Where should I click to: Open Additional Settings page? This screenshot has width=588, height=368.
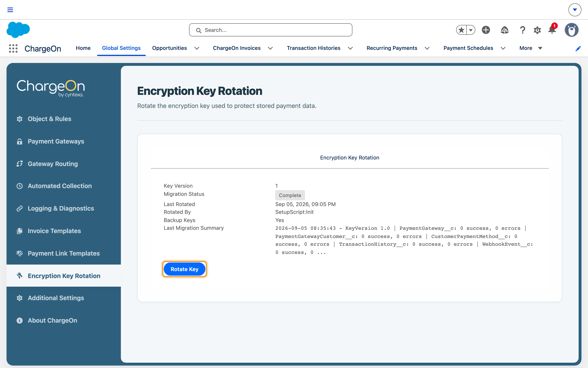[x=64, y=298]
